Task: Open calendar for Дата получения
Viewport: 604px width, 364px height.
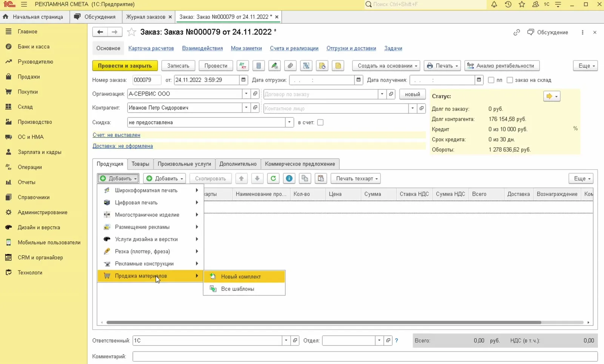Action: tap(479, 80)
